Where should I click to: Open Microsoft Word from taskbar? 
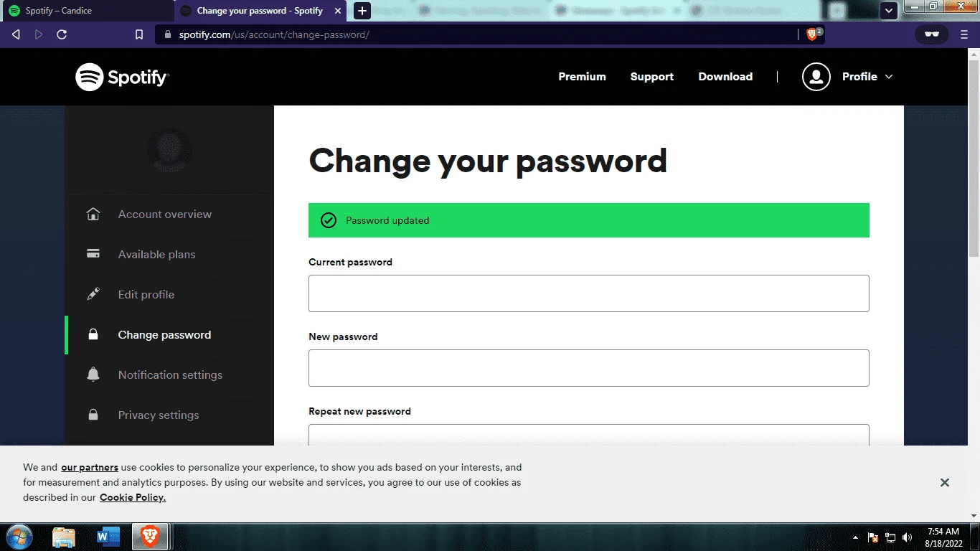108,537
